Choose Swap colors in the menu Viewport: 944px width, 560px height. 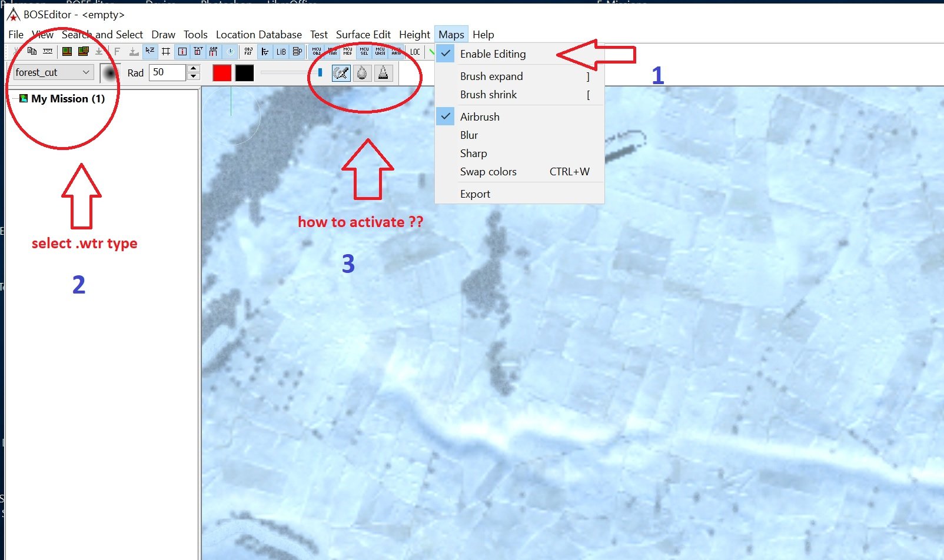(x=520, y=172)
